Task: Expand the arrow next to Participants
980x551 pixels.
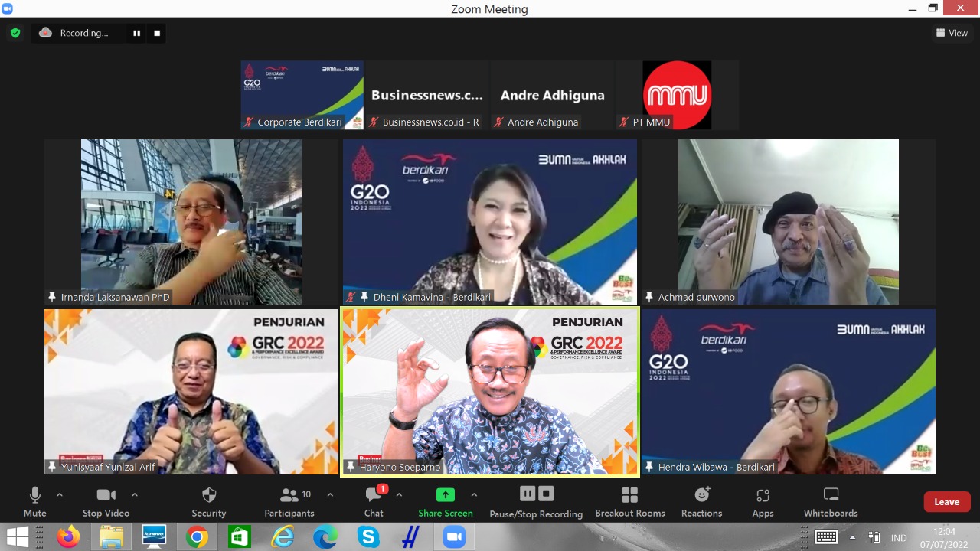Action: coord(330,495)
